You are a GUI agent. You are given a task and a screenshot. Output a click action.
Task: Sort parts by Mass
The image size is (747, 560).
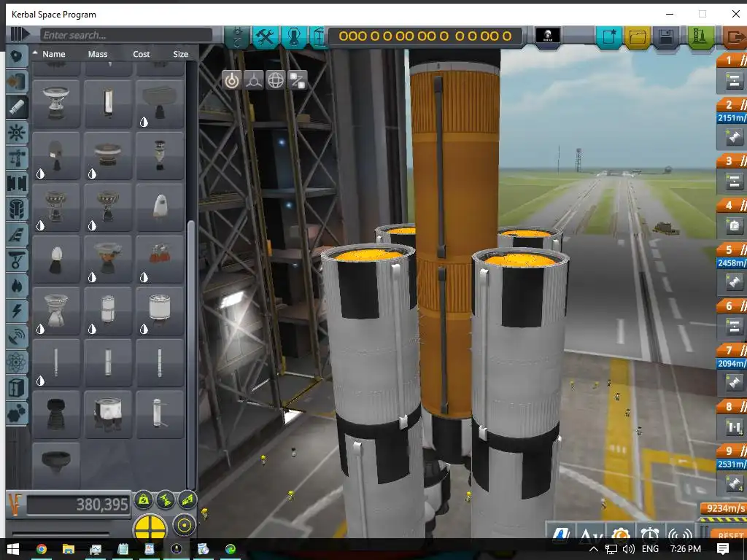click(98, 54)
